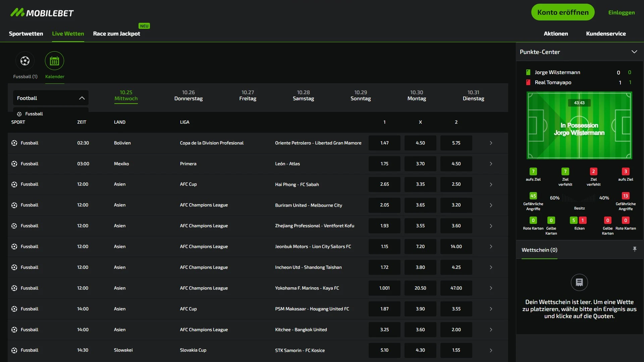Click the receipt/betslip icon in Wettschein panel
Viewport: 644px width, 362px height.
pyautogui.click(x=579, y=282)
